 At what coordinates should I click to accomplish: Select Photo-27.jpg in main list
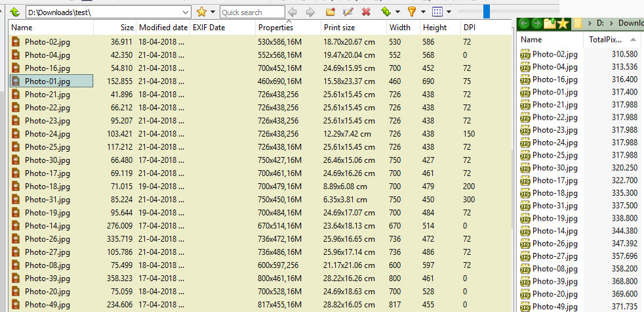(47, 252)
